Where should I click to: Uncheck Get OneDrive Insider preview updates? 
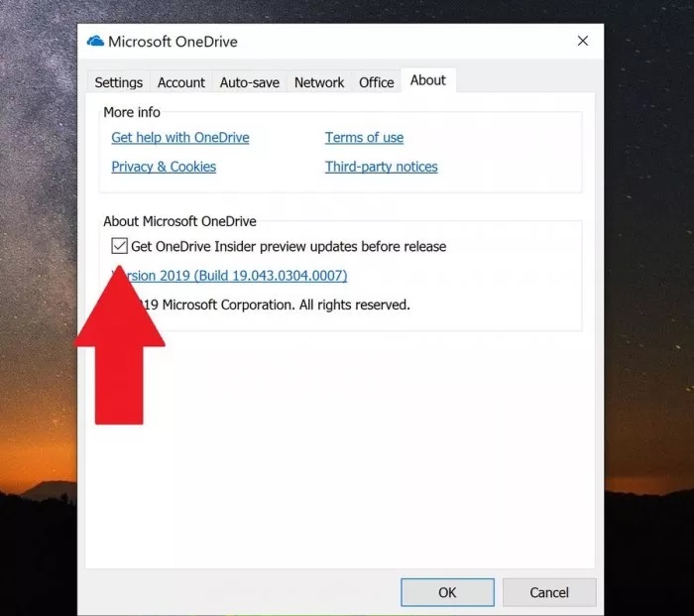(120, 246)
